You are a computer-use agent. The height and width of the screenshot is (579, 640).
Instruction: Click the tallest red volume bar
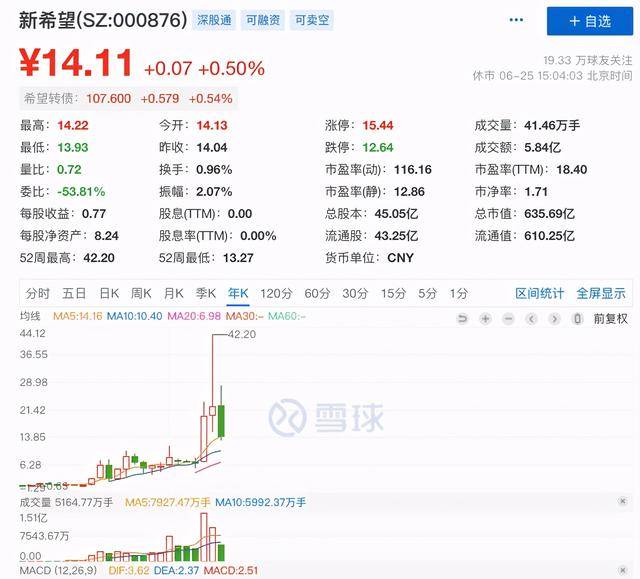204,537
